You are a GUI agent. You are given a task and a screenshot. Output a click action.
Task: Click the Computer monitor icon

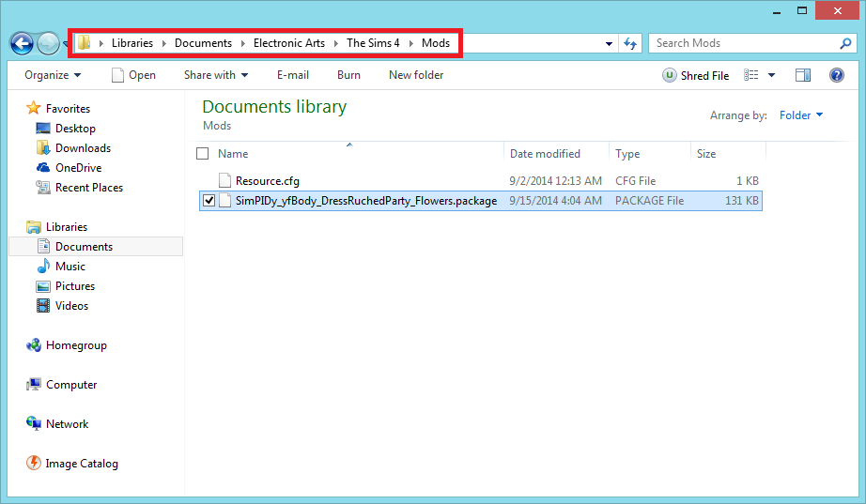33,384
